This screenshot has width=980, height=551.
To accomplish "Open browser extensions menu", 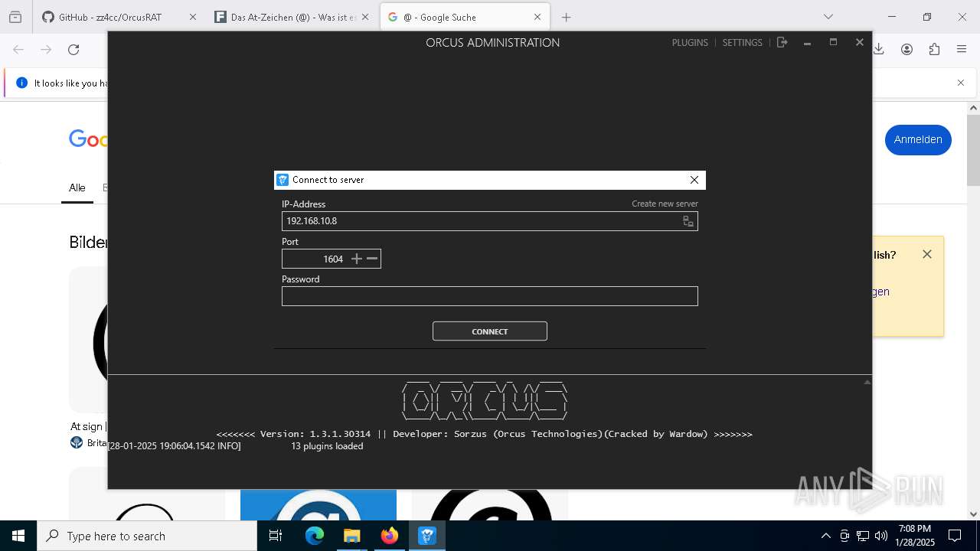I will tap(934, 50).
